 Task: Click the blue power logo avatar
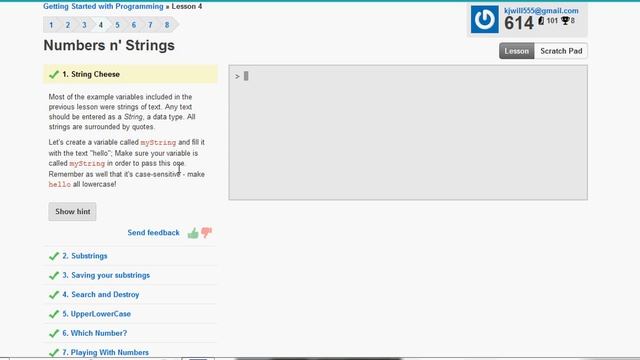point(484,19)
